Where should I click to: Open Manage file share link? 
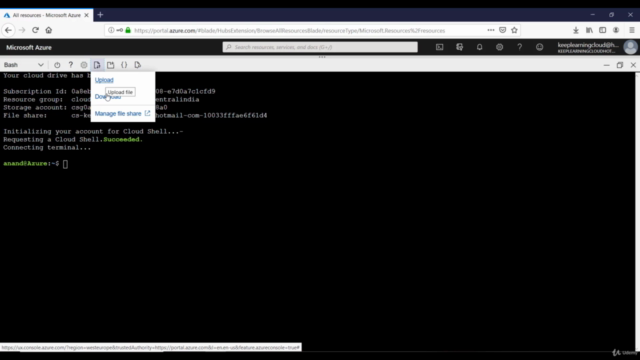tap(122, 113)
